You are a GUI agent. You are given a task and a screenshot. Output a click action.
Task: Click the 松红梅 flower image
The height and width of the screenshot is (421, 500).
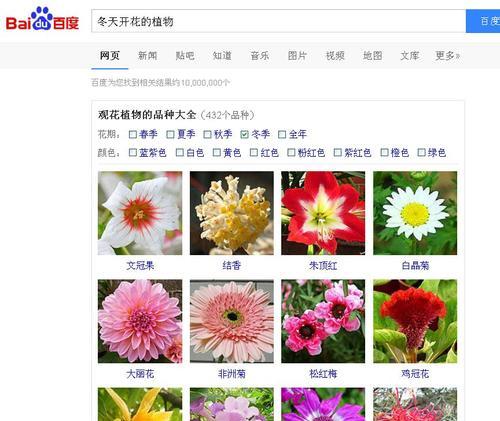pos(323,321)
